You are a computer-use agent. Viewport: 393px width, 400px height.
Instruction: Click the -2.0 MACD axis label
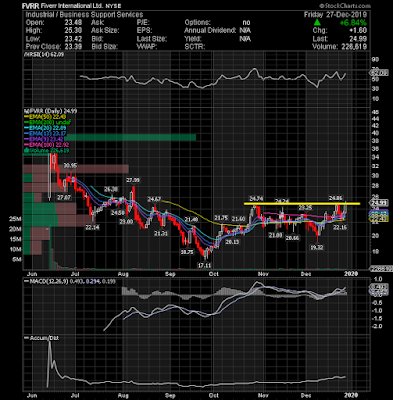click(377, 326)
